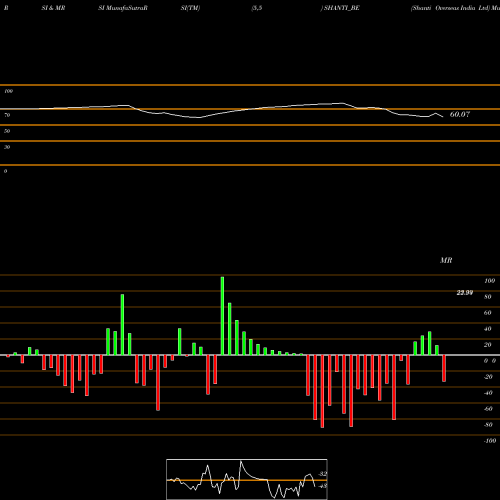Image resolution: width=500 pixels, height=500 pixels.
Task: Click the tallest green bar in the MR histogram
Action: pos(222,316)
